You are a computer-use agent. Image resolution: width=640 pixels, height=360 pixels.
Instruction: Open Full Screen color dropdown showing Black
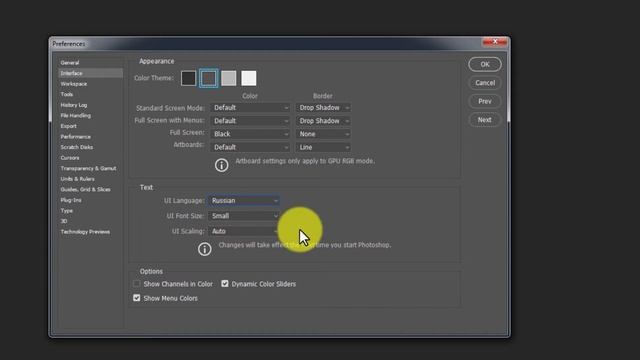(x=250, y=134)
